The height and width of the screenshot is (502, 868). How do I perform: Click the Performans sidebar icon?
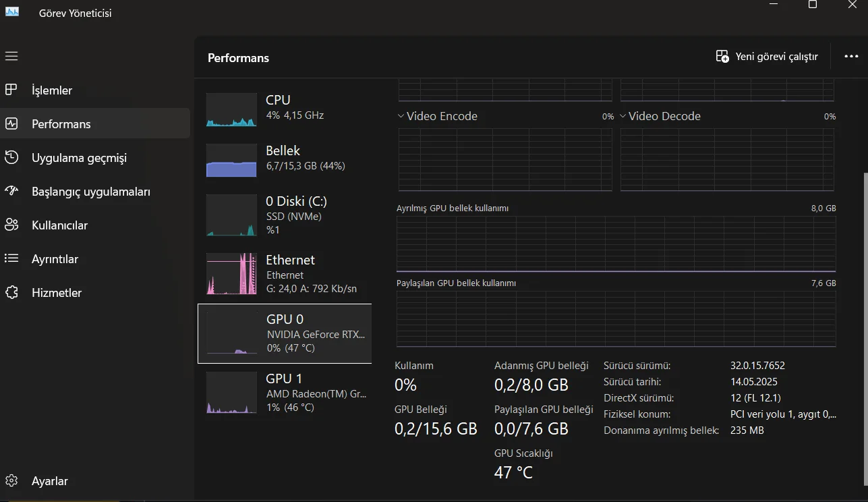pyautogui.click(x=11, y=123)
